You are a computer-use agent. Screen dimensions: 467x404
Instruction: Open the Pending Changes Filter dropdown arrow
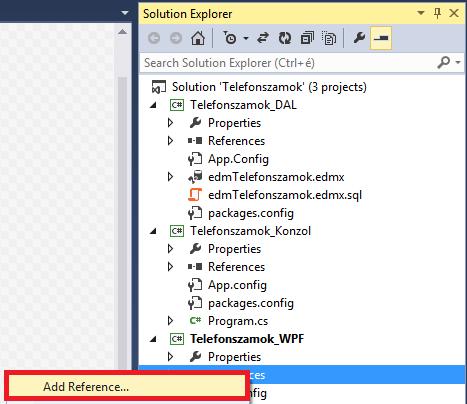click(246, 38)
